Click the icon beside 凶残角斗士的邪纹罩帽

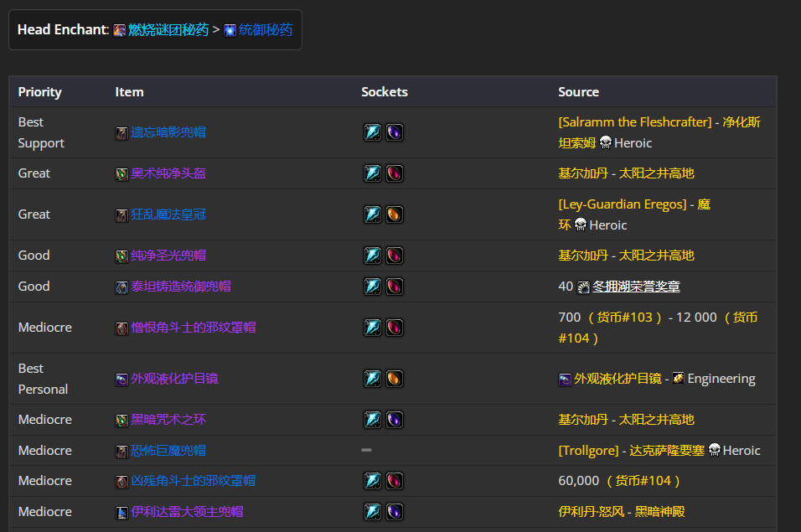121,482
